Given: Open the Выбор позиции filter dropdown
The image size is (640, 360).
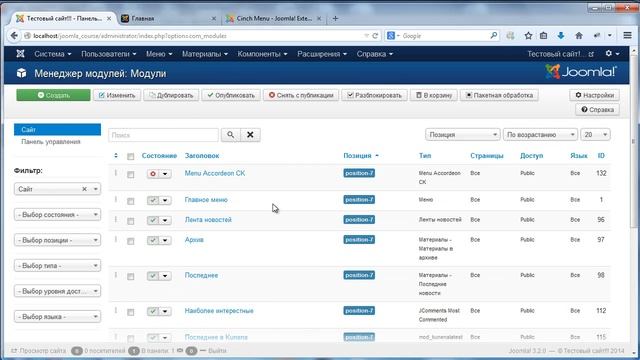Looking at the screenshot, I should (x=57, y=240).
